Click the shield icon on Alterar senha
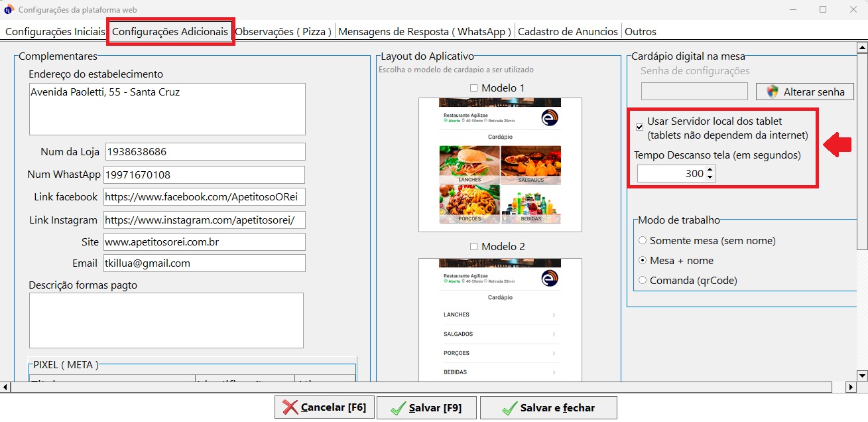 click(772, 92)
